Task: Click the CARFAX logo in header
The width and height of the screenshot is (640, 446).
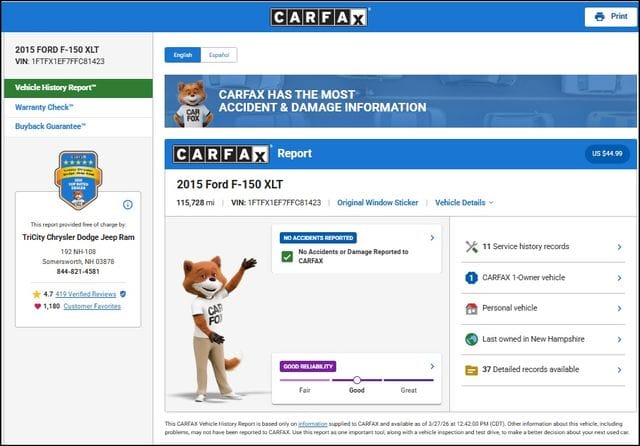Action: tap(320, 17)
